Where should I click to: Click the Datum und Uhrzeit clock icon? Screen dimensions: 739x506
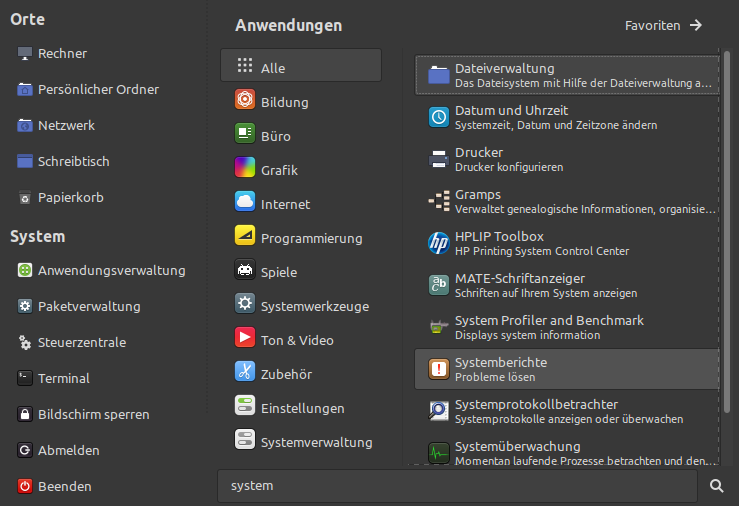(x=439, y=117)
